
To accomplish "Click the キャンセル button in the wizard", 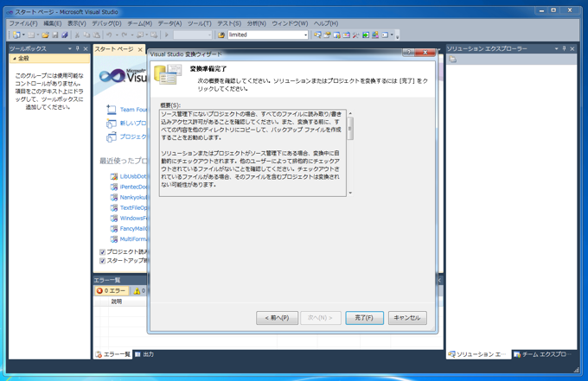I will coord(407,318).
